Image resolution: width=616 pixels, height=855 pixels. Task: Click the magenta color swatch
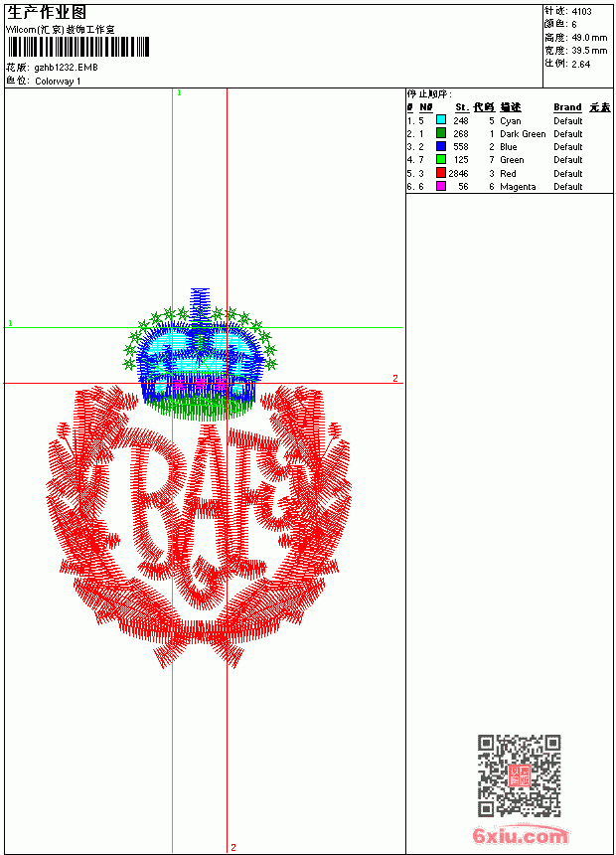tap(441, 186)
